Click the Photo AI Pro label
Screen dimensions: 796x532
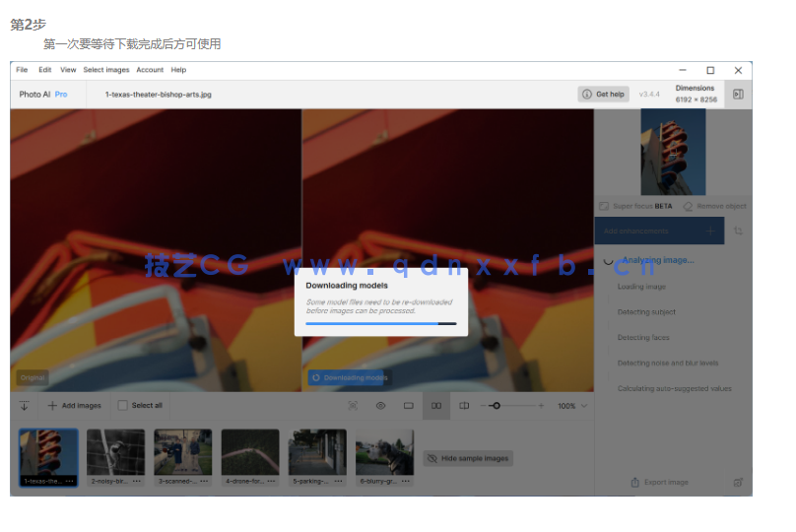(x=43, y=95)
